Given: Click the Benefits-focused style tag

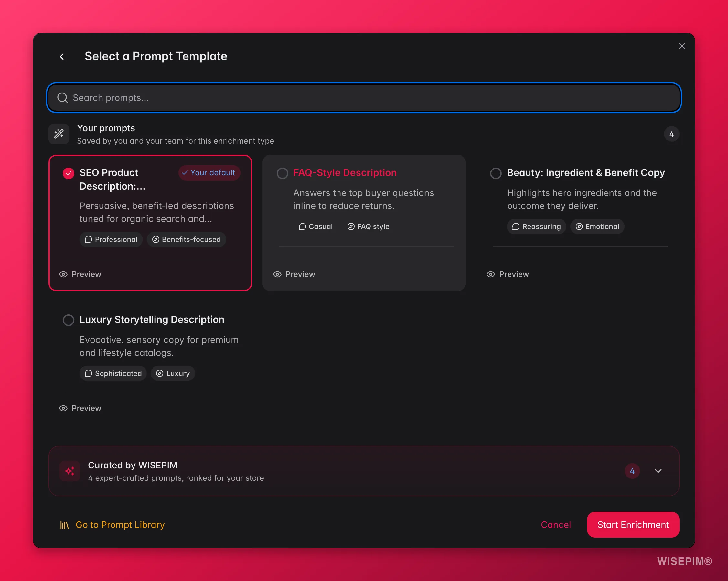Looking at the screenshot, I should [187, 239].
